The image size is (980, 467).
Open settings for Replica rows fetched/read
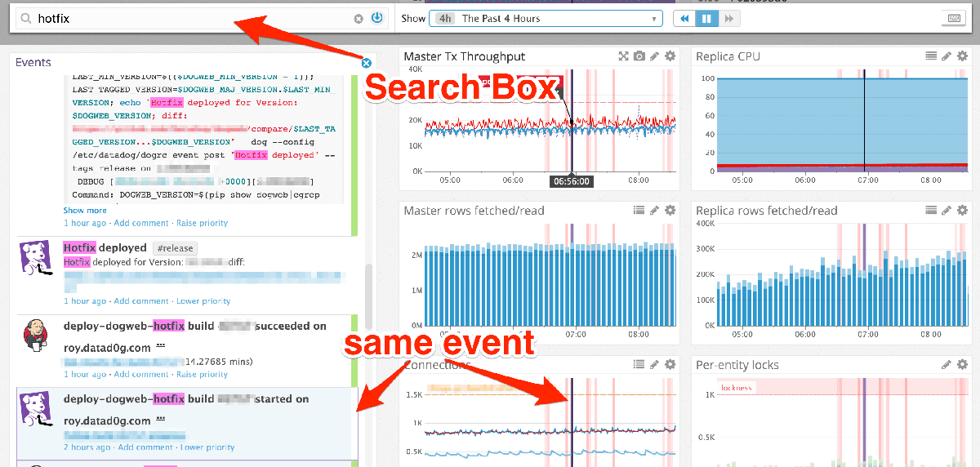coord(963,211)
